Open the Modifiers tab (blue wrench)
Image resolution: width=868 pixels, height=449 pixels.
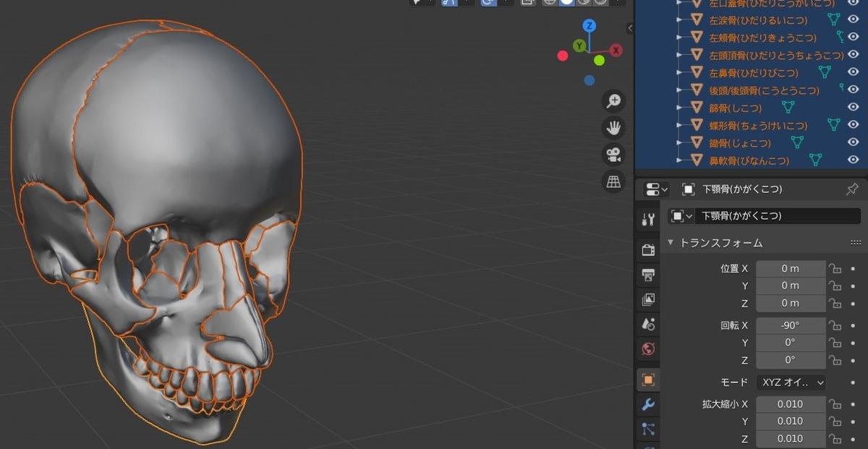coord(648,404)
